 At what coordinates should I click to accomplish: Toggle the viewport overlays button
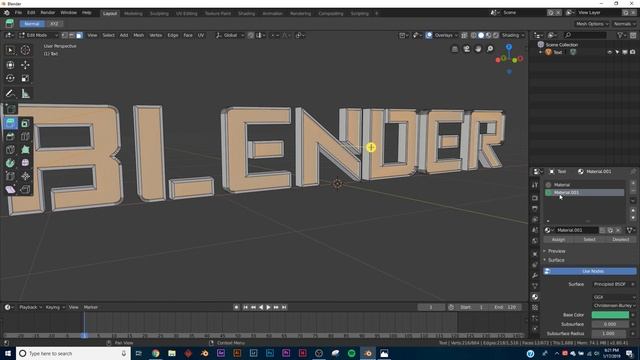(429, 36)
